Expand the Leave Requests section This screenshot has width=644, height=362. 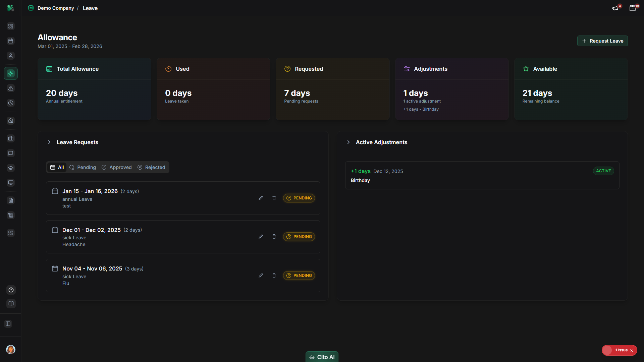click(49, 142)
